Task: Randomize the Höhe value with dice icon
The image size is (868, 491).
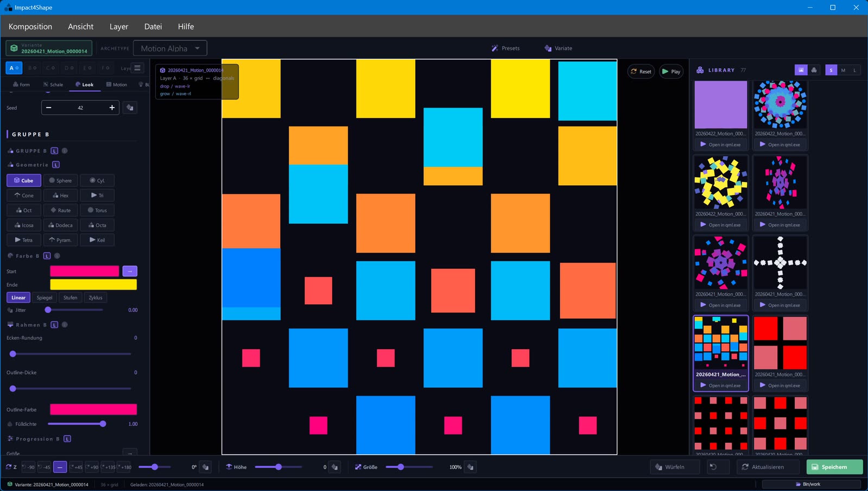Action: pos(335,467)
